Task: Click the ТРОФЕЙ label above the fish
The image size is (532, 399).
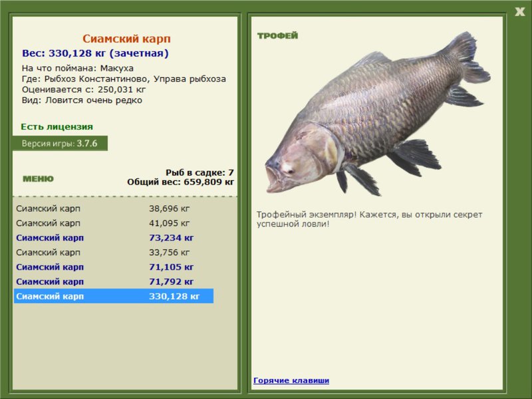Action: click(277, 36)
